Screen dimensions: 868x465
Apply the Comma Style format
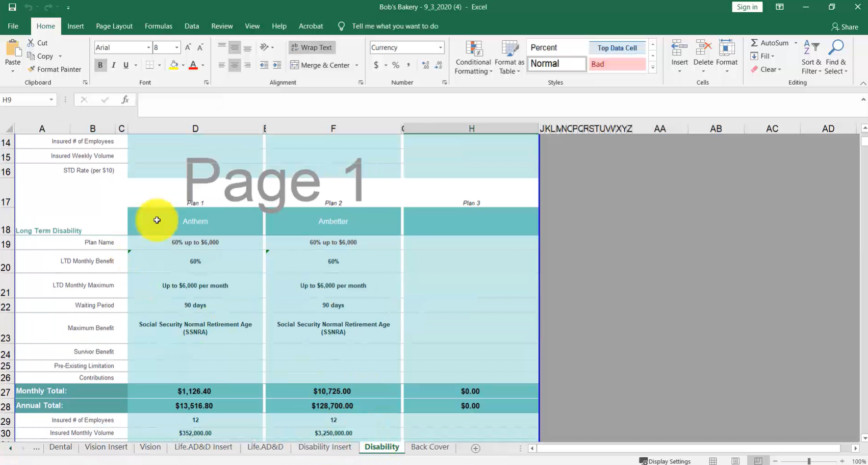409,65
